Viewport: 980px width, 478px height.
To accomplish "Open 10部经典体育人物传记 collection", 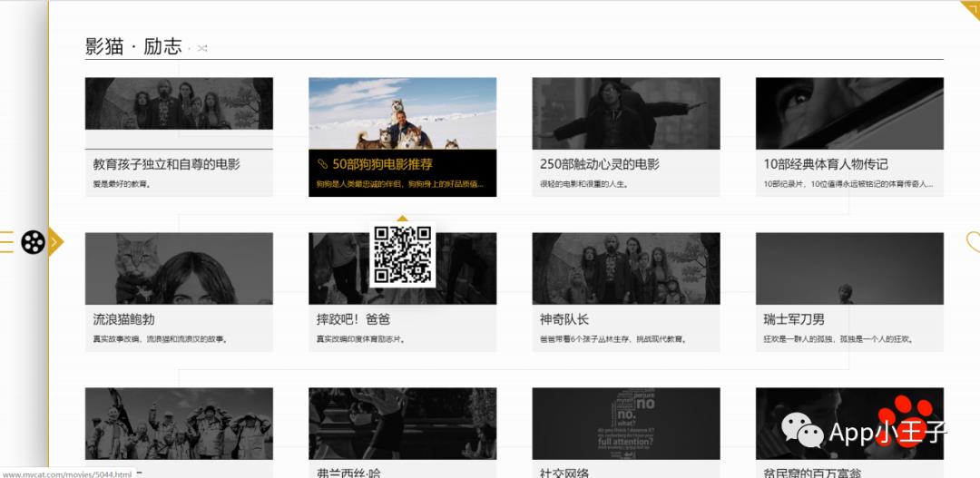I will 826,164.
